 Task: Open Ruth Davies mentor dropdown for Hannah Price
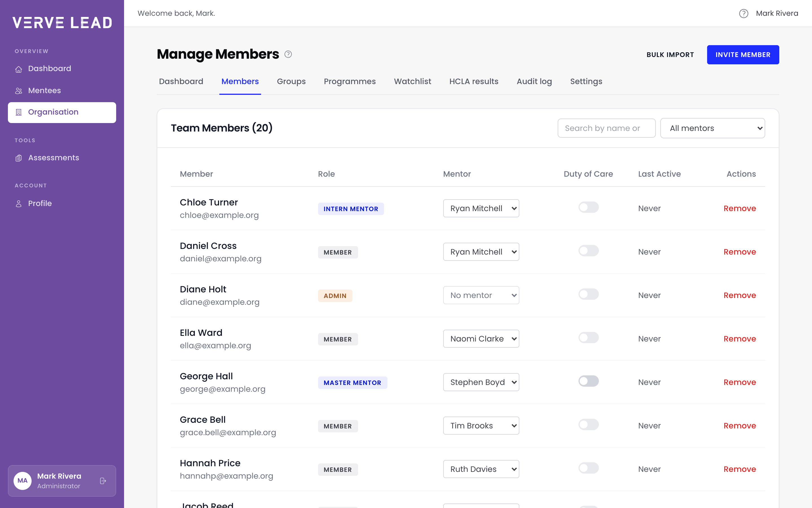[x=481, y=469]
